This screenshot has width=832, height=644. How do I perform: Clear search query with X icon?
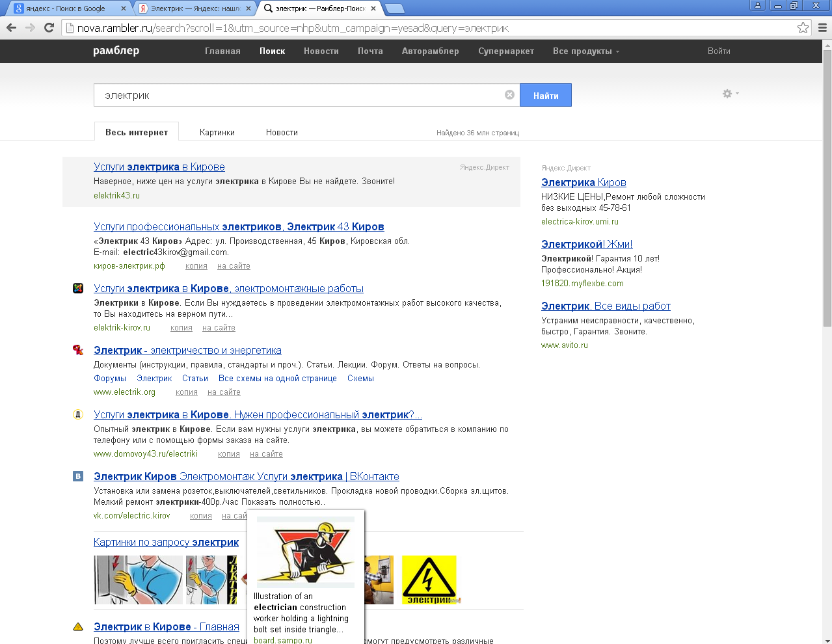coord(509,95)
